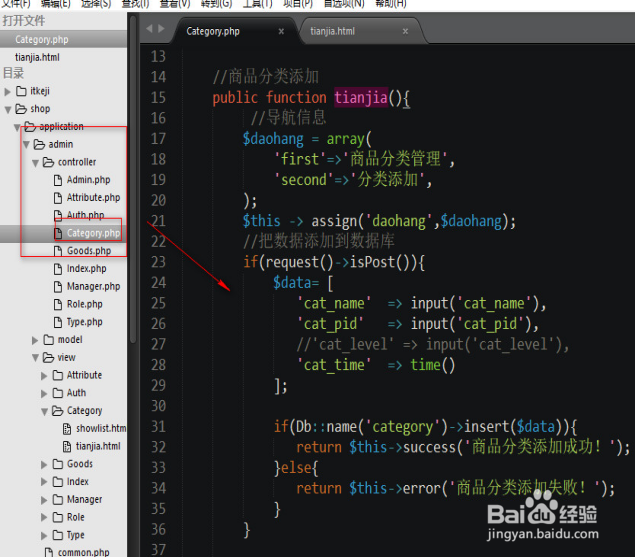Image resolution: width=635 pixels, height=557 pixels.
Task: Expand the Manager view folder
Action: click(x=44, y=500)
